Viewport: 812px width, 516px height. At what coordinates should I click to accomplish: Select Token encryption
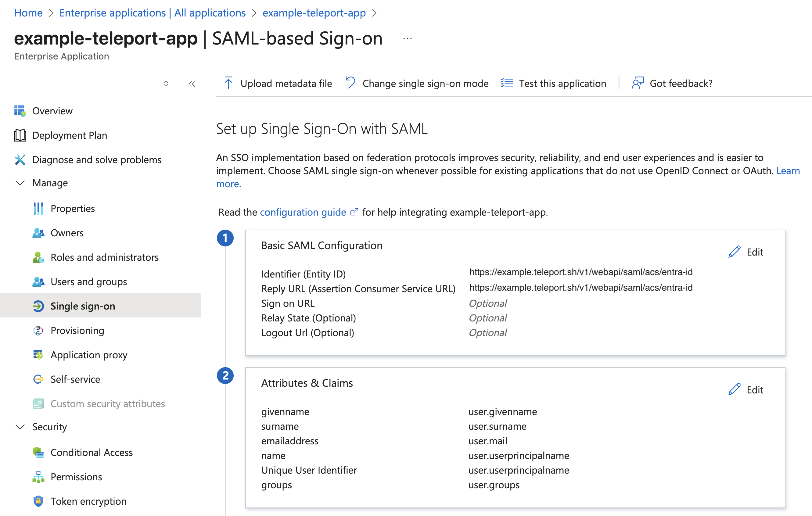88,501
